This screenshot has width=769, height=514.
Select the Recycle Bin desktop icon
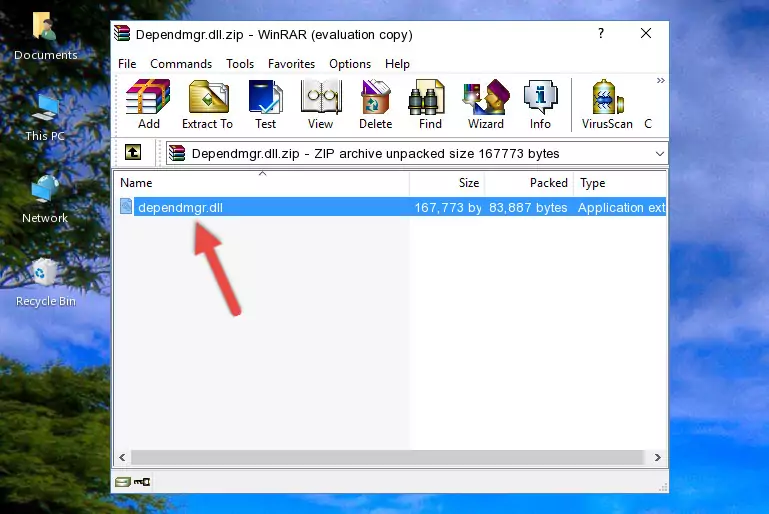(46, 283)
